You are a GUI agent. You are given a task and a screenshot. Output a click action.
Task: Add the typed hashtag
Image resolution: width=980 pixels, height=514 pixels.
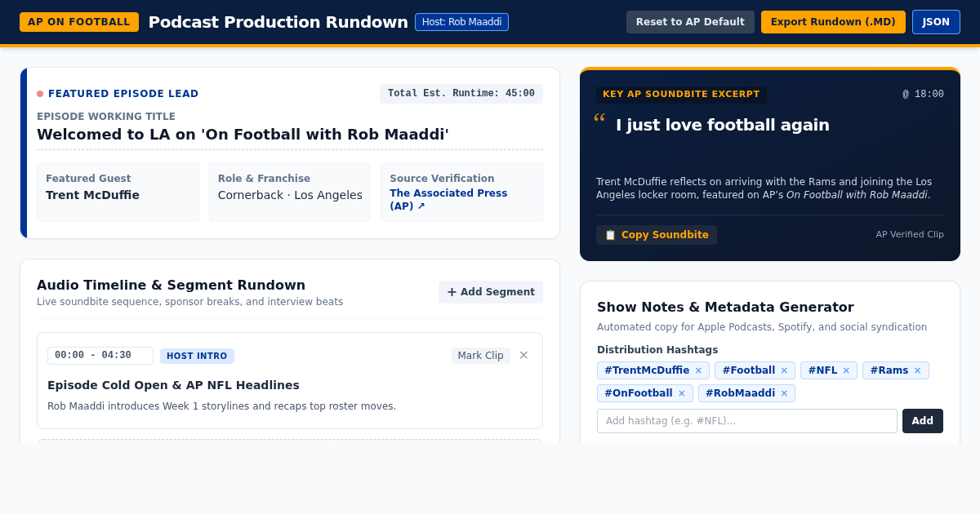coord(923,421)
